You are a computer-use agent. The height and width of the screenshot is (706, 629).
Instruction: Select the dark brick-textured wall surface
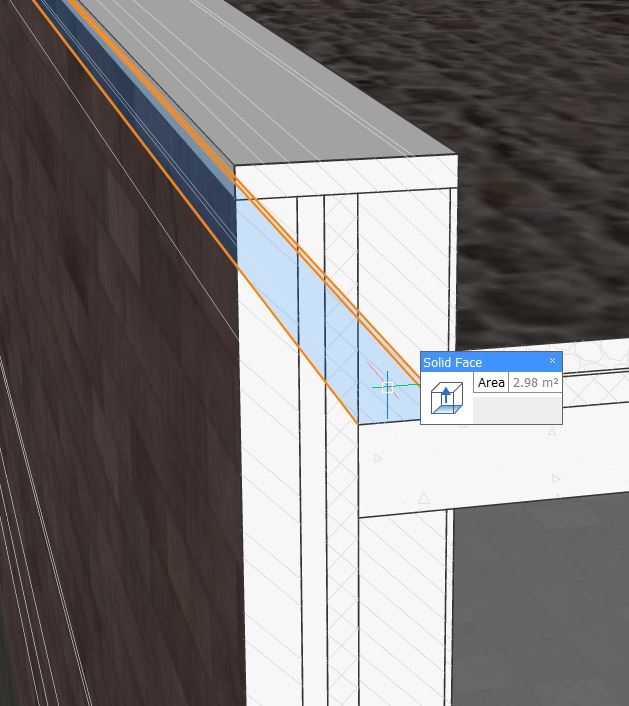click(110, 400)
